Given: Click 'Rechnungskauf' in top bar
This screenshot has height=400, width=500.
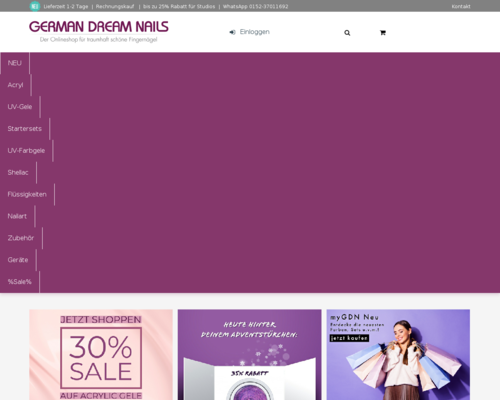Looking at the screenshot, I should 115,6.
